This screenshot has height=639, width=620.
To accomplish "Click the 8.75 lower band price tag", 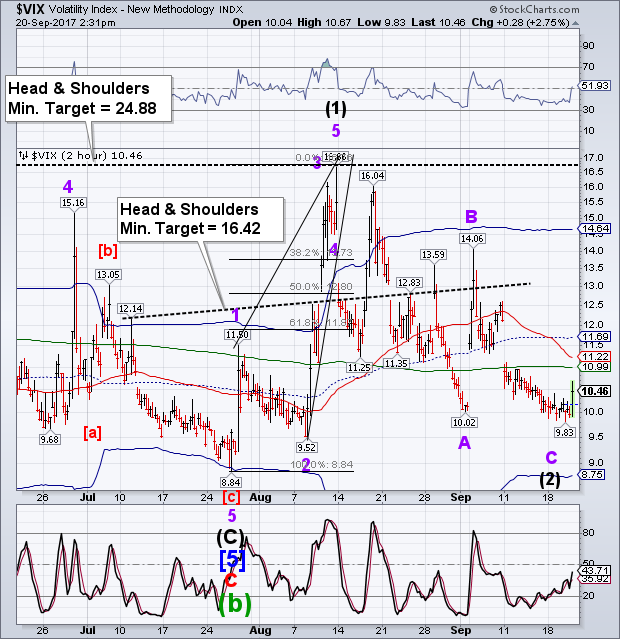I will click(x=593, y=475).
